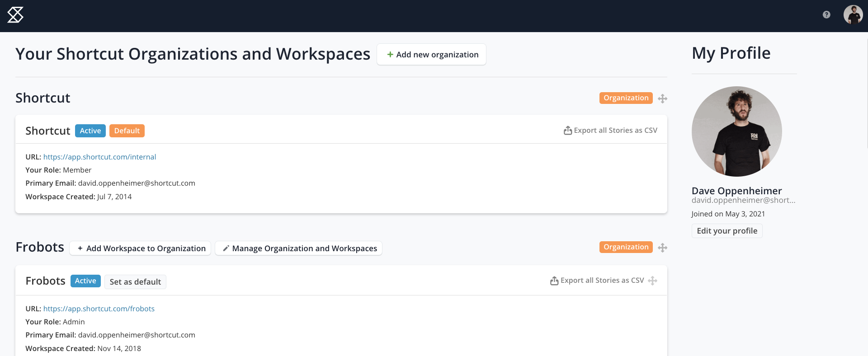Click the Default badge on Shortcut workspace

(x=127, y=131)
